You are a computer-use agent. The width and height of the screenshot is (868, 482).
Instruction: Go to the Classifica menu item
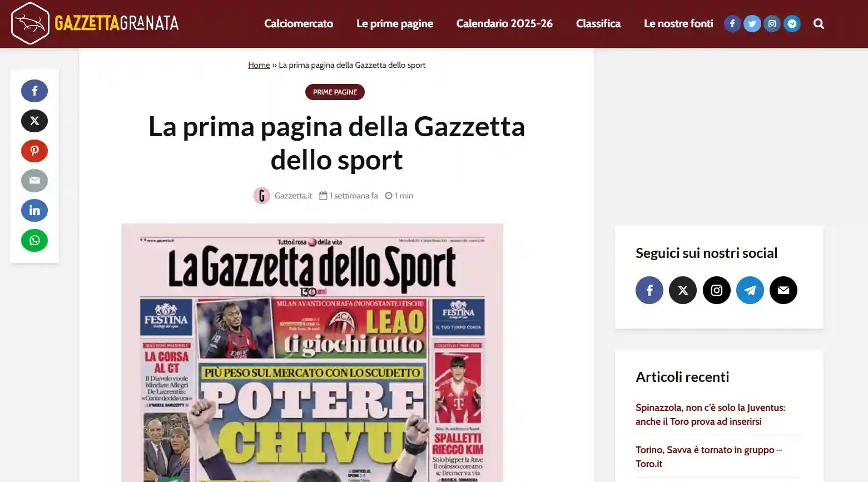point(598,23)
